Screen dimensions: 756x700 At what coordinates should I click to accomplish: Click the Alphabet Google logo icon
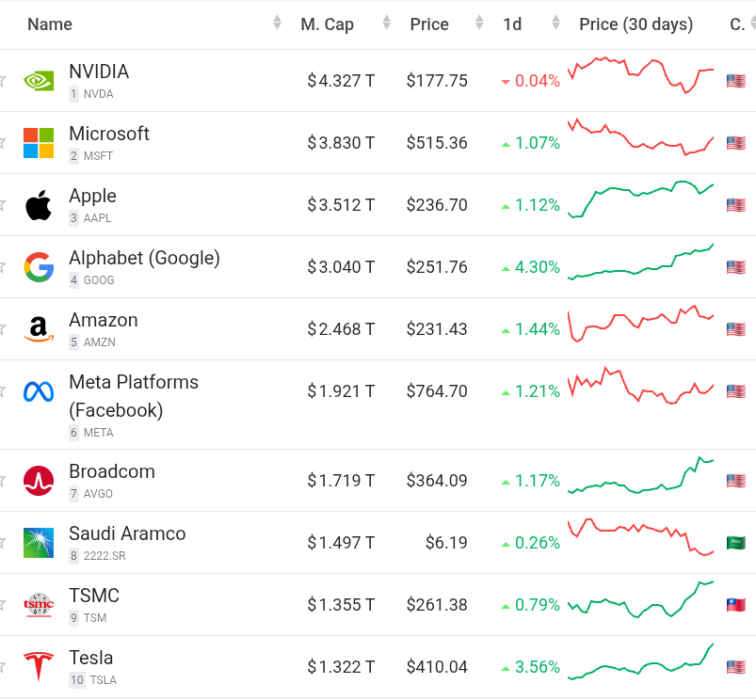(x=39, y=267)
